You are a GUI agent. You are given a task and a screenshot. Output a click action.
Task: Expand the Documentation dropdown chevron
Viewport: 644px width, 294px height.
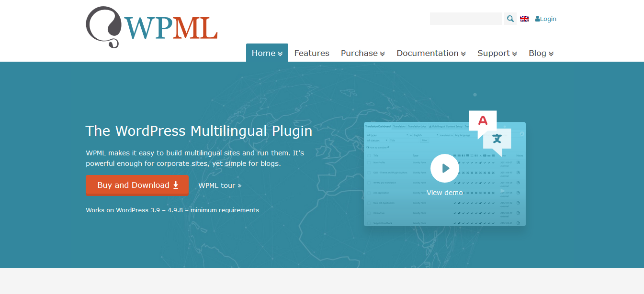pyautogui.click(x=463, y=54)
